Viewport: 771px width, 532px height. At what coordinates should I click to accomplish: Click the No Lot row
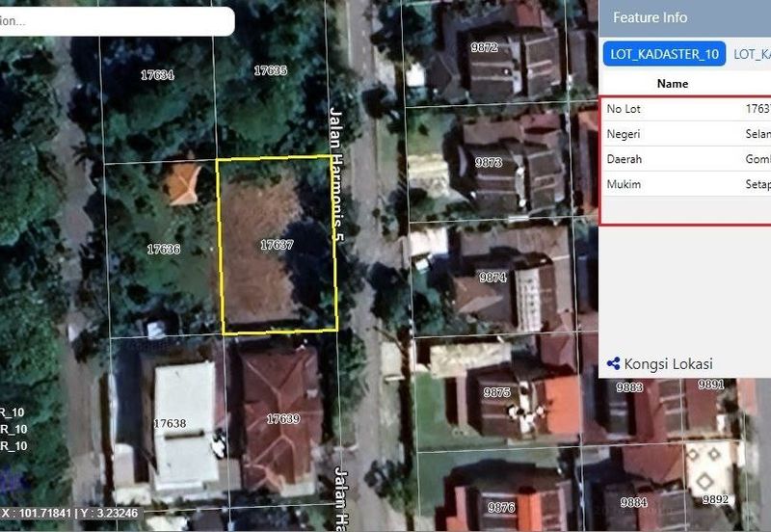tap(687, 109)
